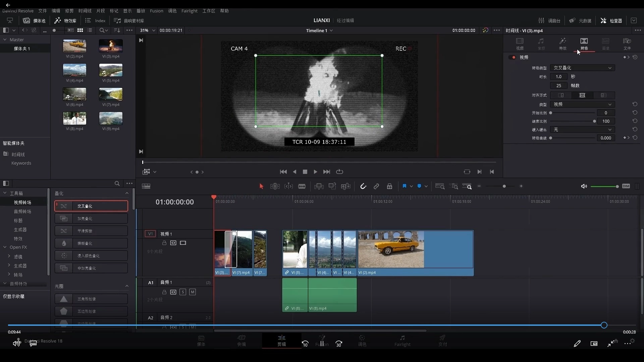Click the position lock icon in toolbar
This screenshot has height=362, width=644.
389,186
